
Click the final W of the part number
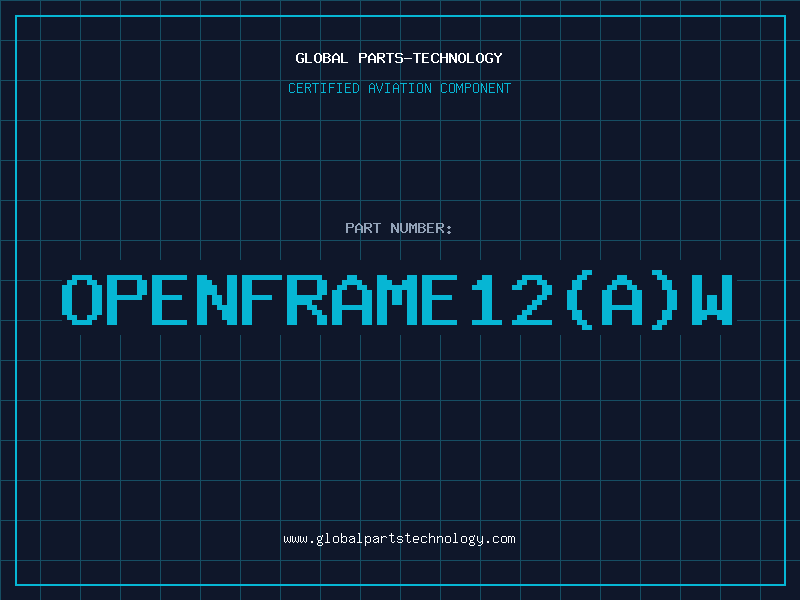pos(712,299)
